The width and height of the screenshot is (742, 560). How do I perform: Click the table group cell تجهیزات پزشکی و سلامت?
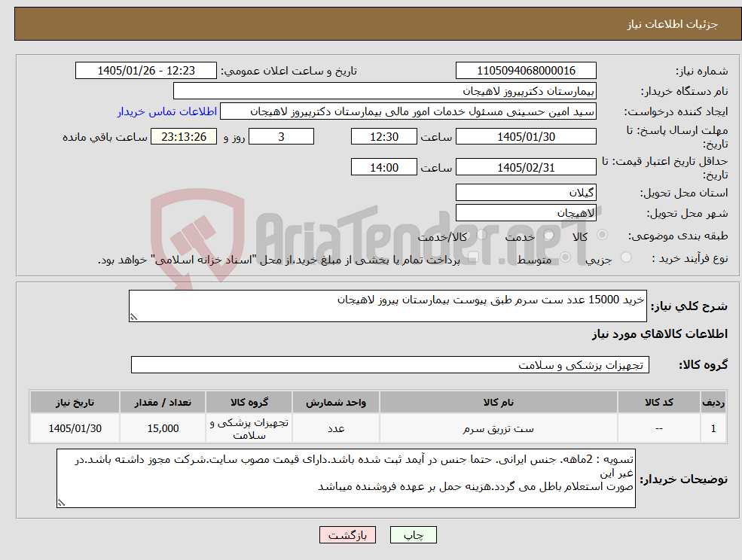(x=249, y=428)
